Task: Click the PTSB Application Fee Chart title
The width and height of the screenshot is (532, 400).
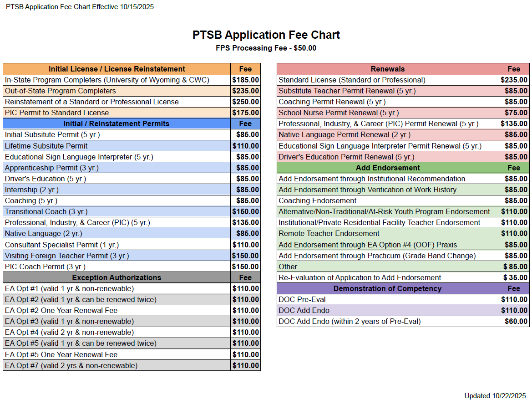Action: point(266,35)
